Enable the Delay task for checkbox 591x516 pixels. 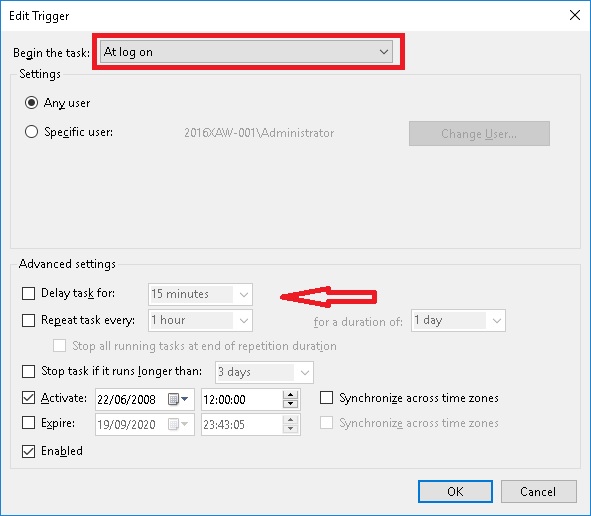point(28,293)
